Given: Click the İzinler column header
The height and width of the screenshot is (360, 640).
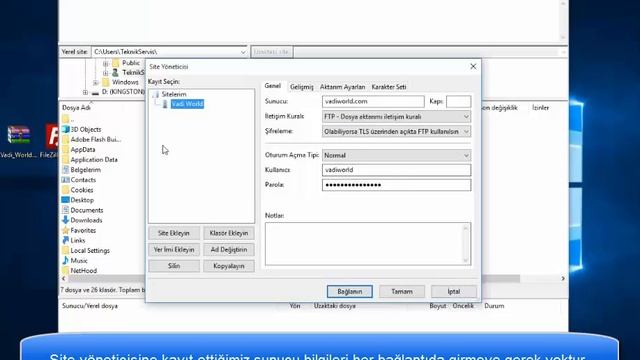Looking at the screenshot, I should point(540,108).
